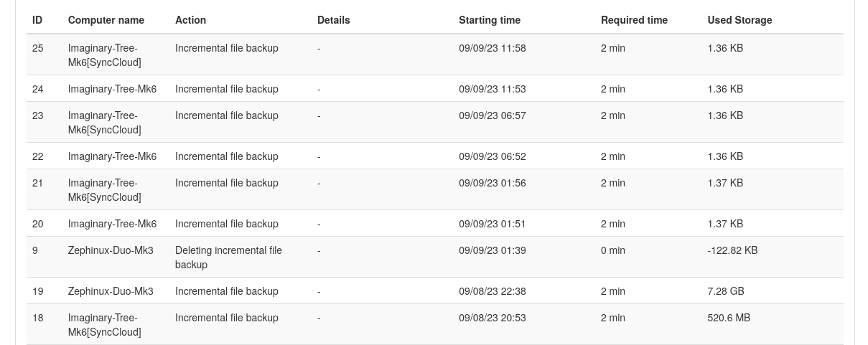Click the Details column header

tap(333, 20)
